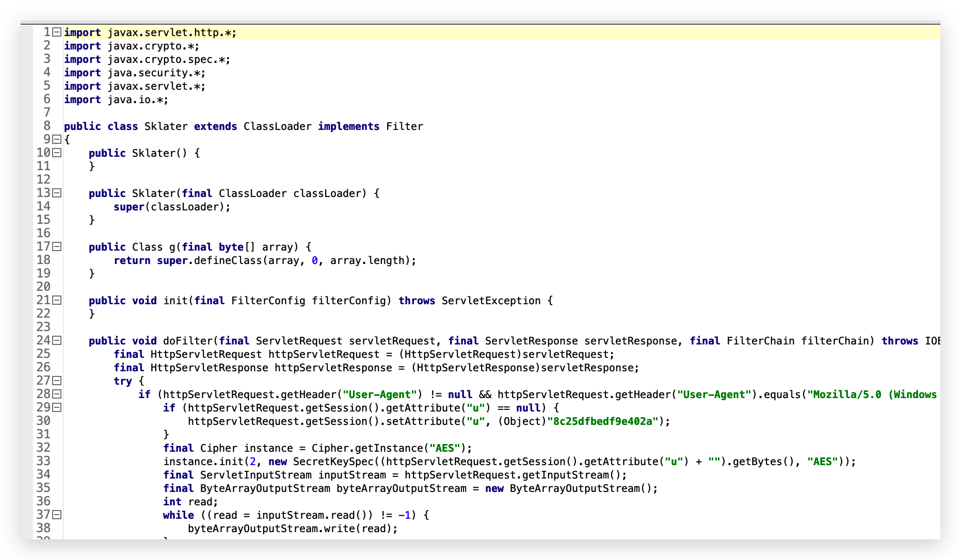Click 'super(classLoader);' on line 14
This screenshot has width=961, height=560.
pyautogui.click(x=172, y=207)
